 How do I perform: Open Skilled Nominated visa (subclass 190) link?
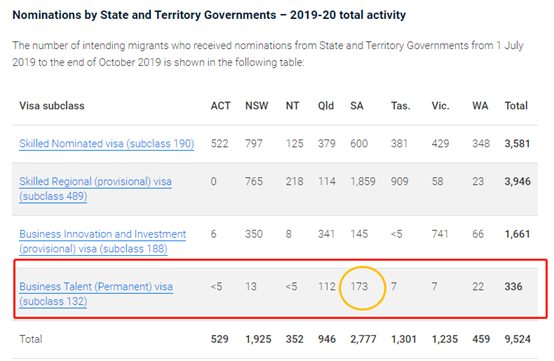[107, 144]
